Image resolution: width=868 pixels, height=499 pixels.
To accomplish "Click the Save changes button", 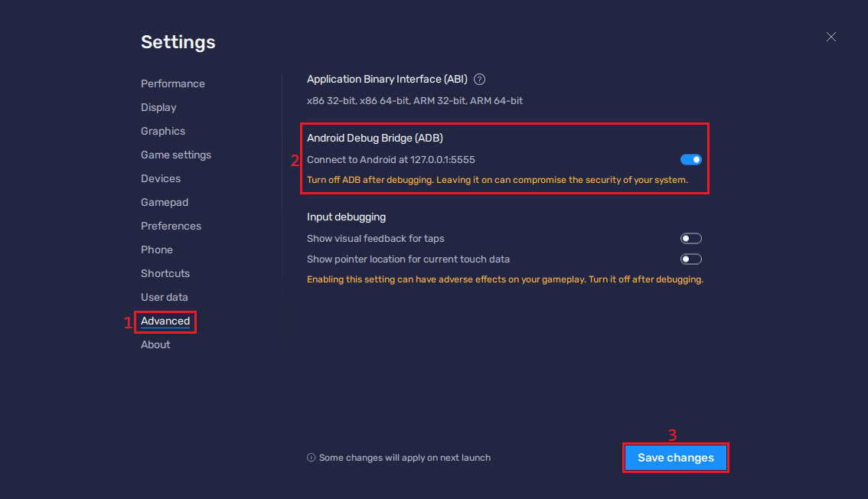I will pos(675,458).
